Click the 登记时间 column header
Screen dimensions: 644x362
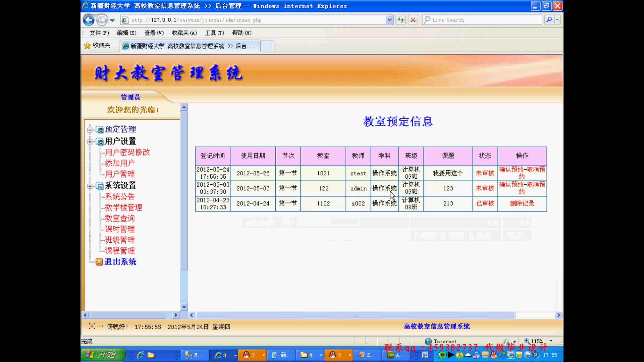(x=213, y=156)
